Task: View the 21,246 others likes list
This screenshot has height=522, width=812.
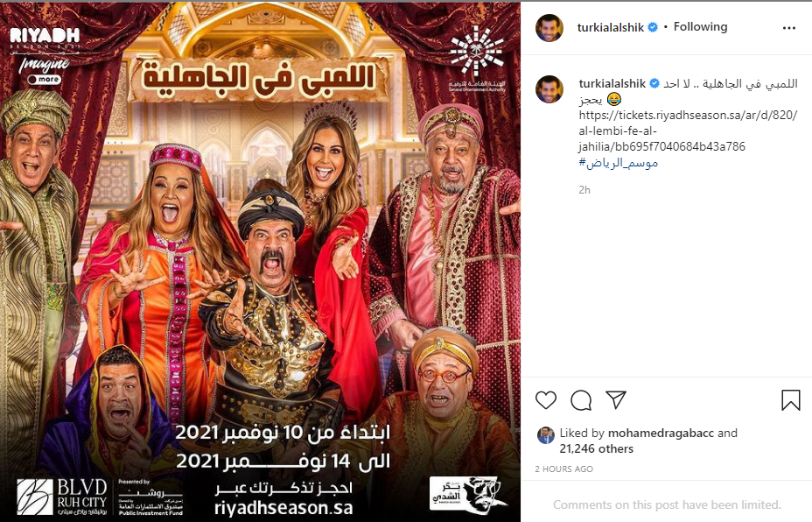Action: tap(596, 449)
